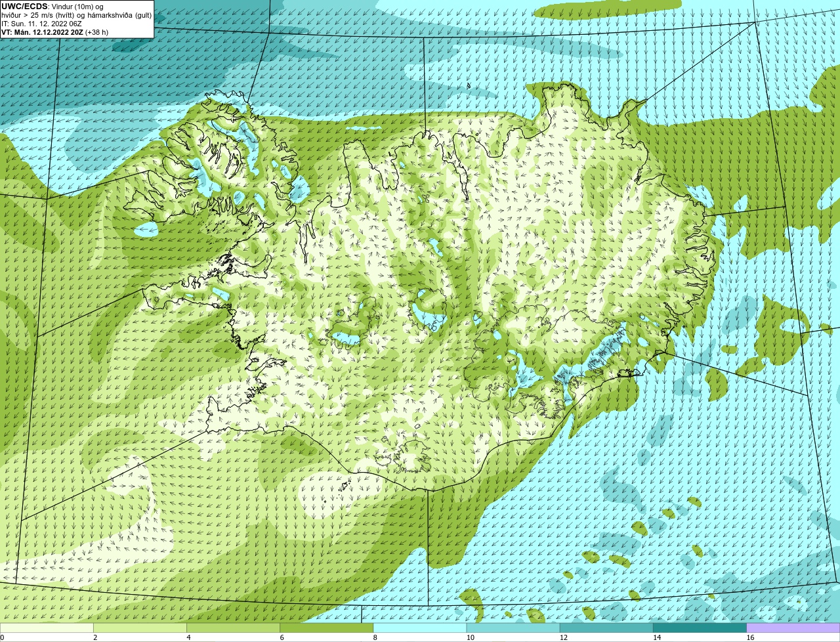This screenshot has width=840, height=642.
Task: Click the 'IT: Sun. 11. 12. 2022 06Z' line
Action: [x=41, y=24]
